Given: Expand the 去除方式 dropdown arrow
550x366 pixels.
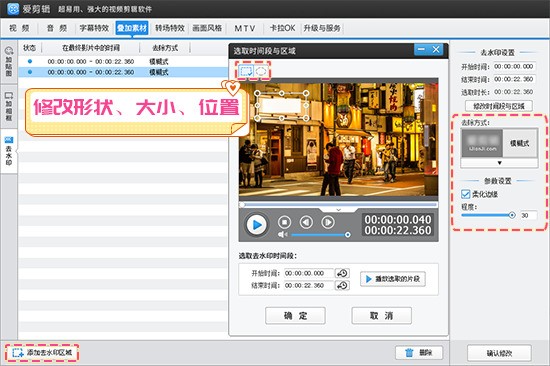Looking at the screenshot, I should [499, 163].
